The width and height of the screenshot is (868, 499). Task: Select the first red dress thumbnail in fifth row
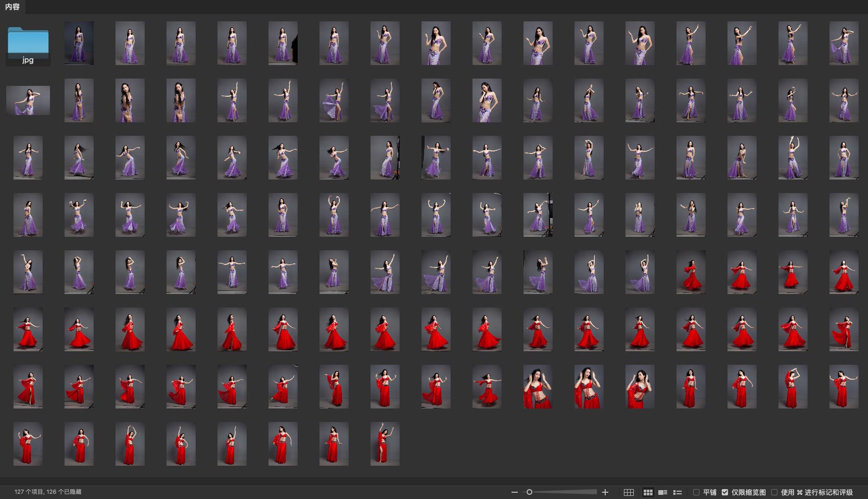691,272
